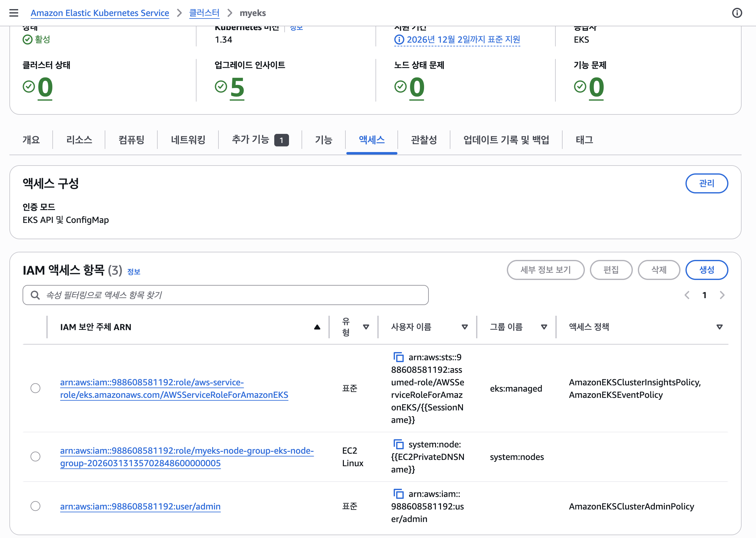Select the admin user row radio button

(35, 506)
